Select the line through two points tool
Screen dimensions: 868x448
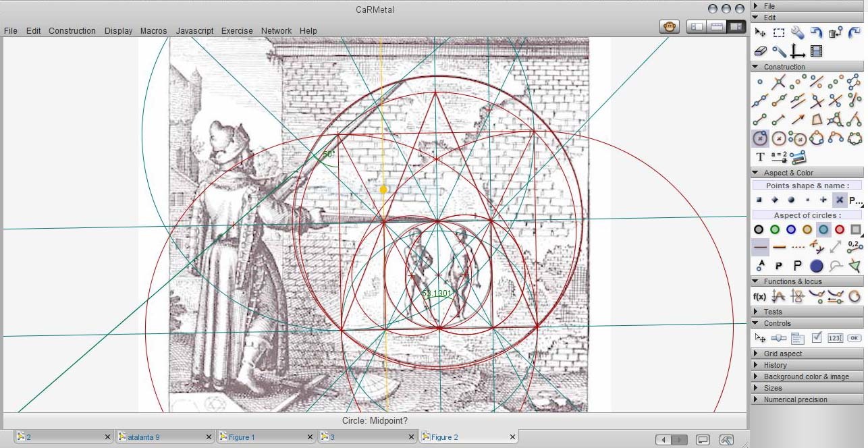[x=760, y=101]
